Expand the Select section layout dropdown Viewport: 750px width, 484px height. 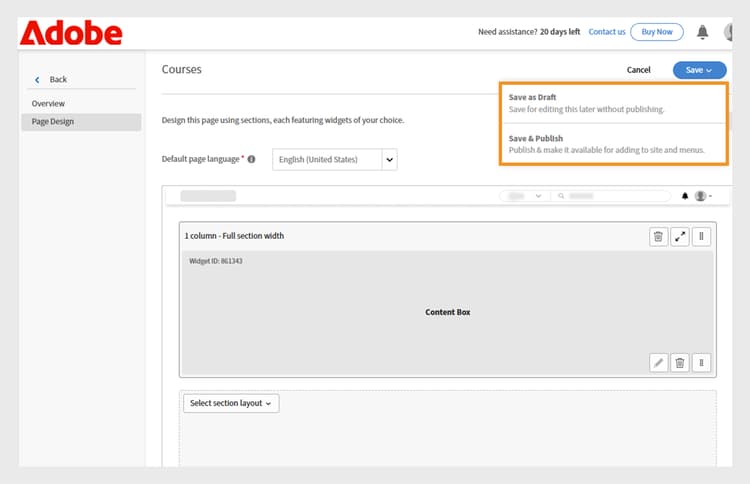tap(231, 403)
